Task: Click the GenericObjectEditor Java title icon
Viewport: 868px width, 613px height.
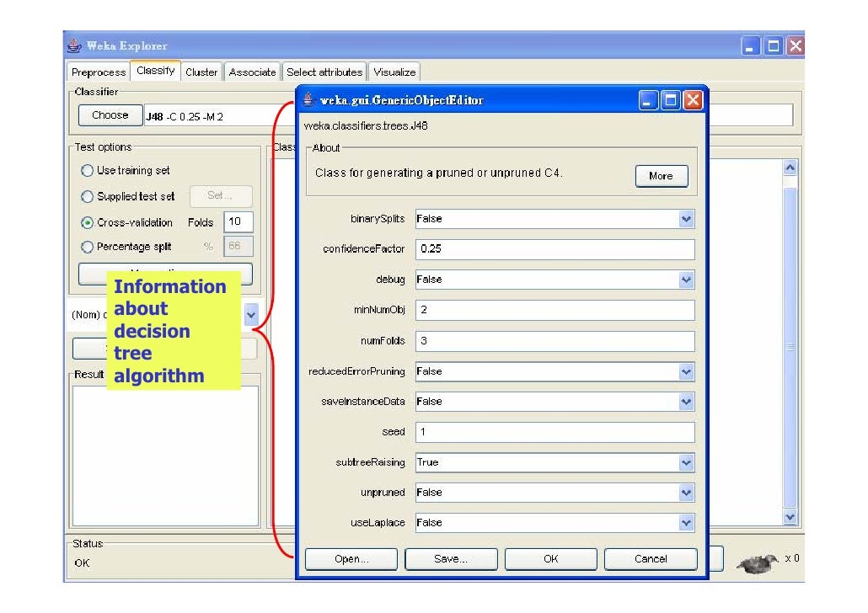Action: (309, 99)
